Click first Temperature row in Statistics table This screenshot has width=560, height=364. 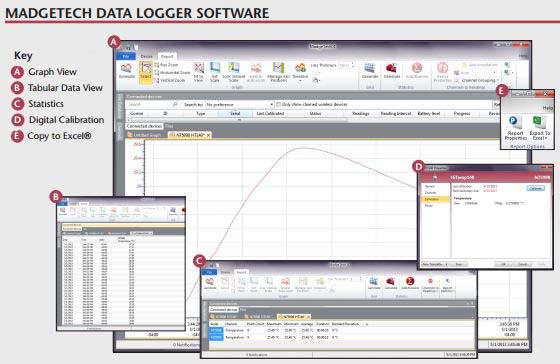pos(343,330)
